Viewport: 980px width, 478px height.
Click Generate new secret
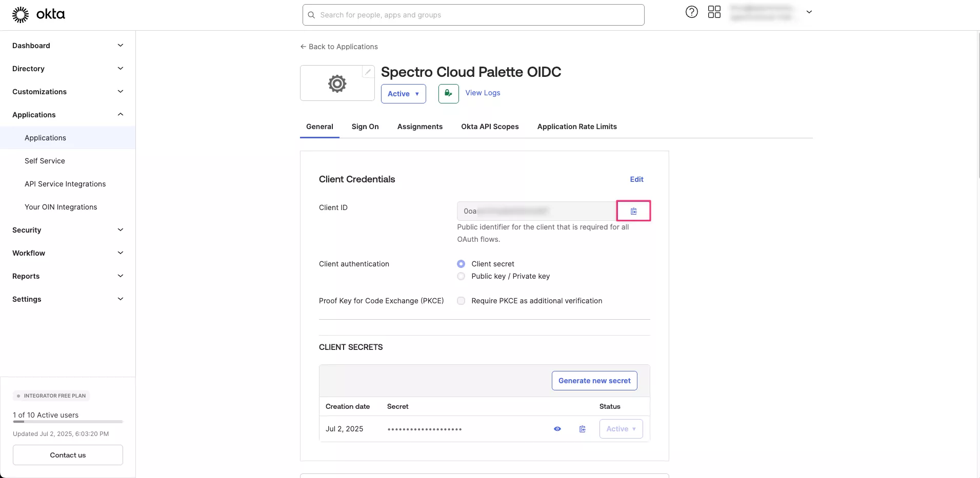(x=594, y=380)
